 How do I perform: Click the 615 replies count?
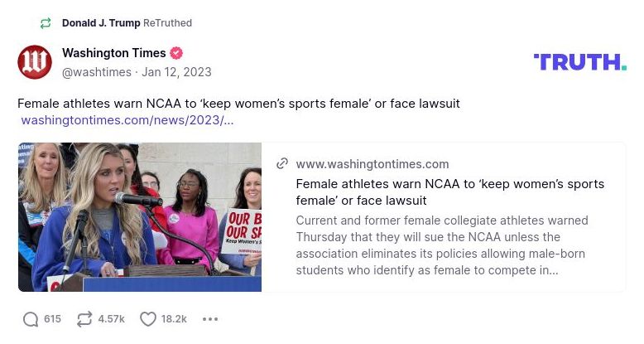[x=53, y=319]
